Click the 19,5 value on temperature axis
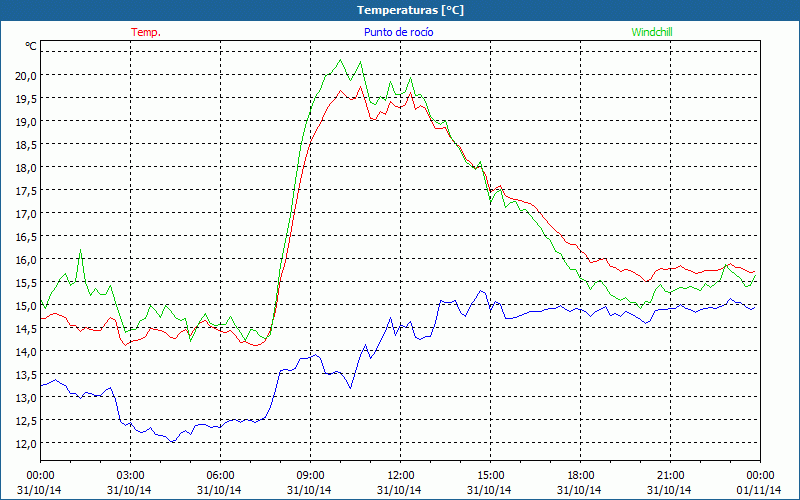800x500 pixels. click(27, 98)
